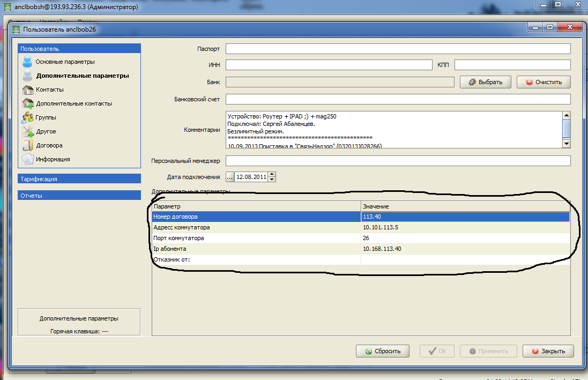
Task: Click the Выбрать bank button
Action: pyautogui.click(x=486, y=82)
